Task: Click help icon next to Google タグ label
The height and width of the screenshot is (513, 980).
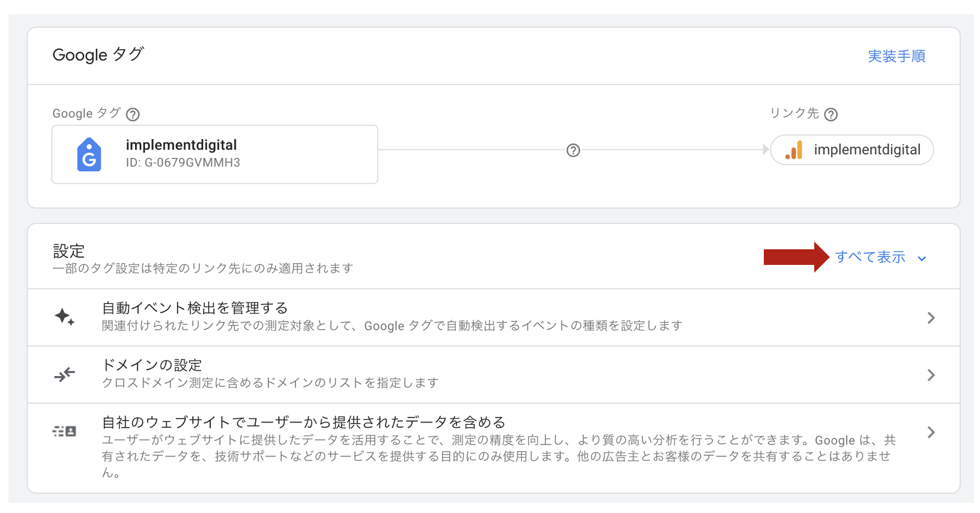Action: click(x=133, y=114)
